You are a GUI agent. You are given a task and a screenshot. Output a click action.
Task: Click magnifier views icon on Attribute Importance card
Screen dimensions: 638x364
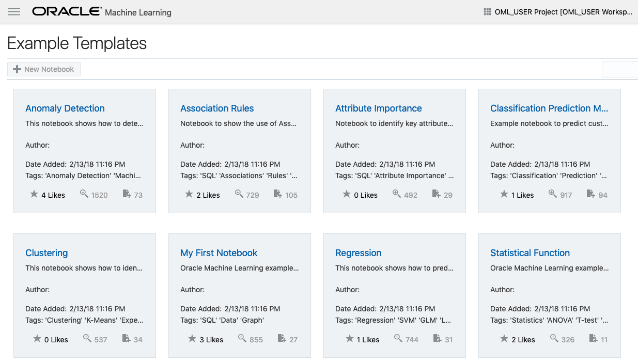tap(397, 194)
